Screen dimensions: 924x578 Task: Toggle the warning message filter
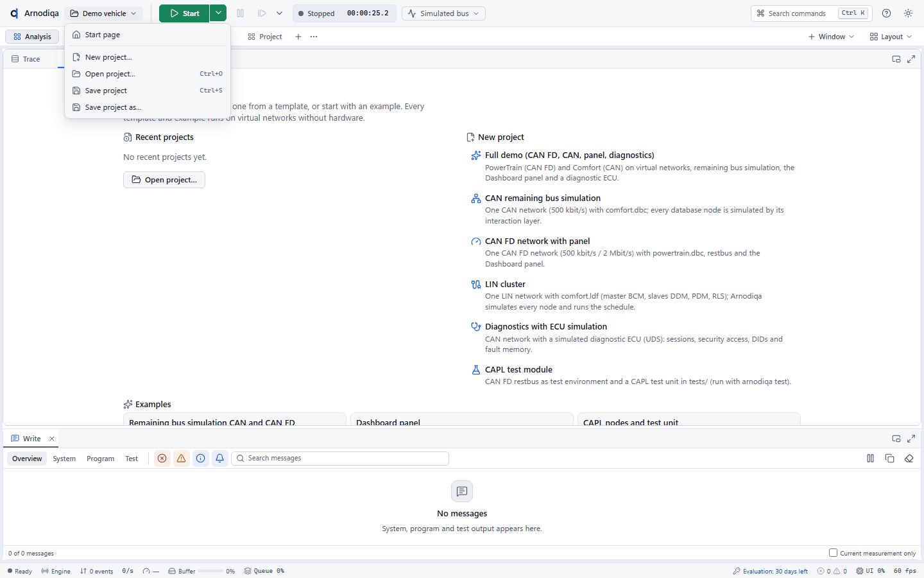point(182,459)
